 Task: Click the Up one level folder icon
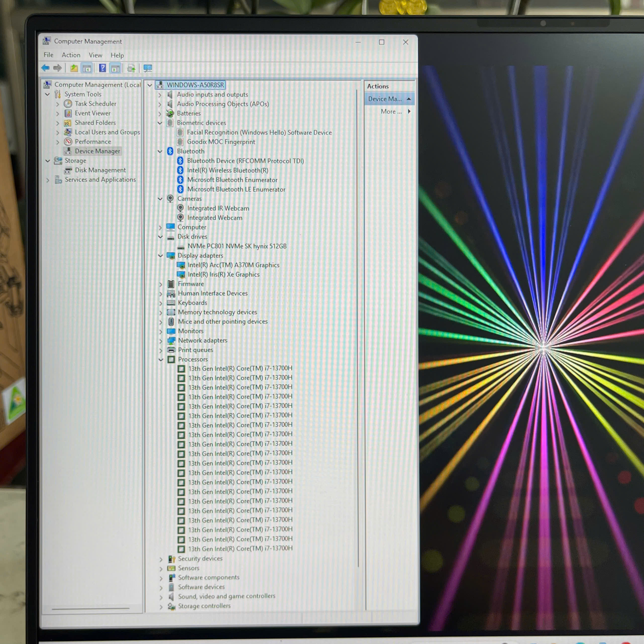click(x=74, y=68)
